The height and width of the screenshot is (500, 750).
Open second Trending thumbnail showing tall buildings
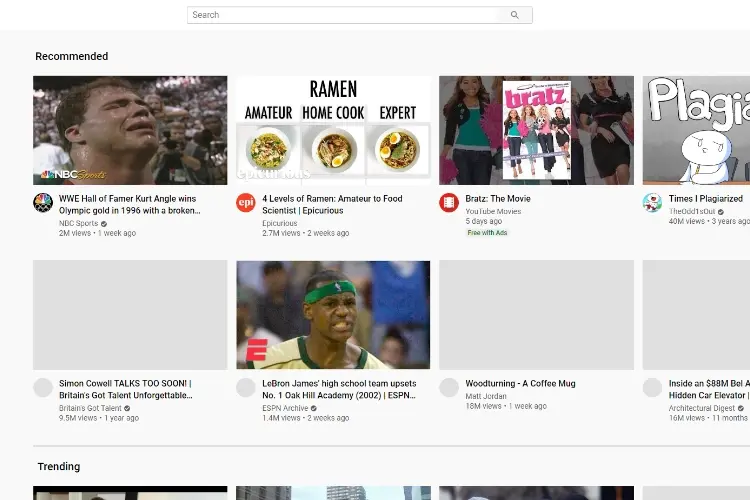[x=333, y=493]
